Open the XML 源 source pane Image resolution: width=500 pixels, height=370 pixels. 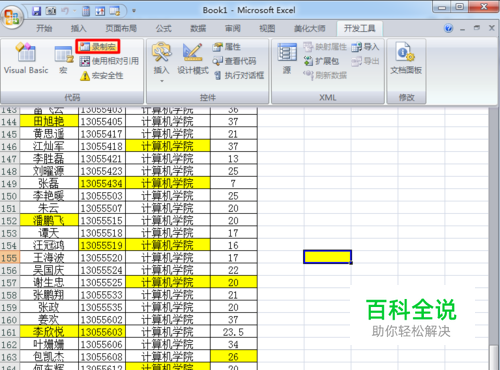[x=287, y=59]
